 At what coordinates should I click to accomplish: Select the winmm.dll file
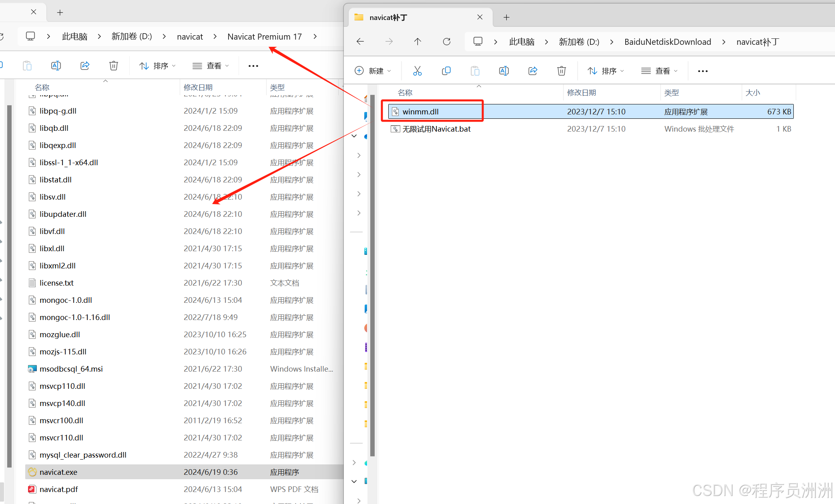tap(420, 112)
